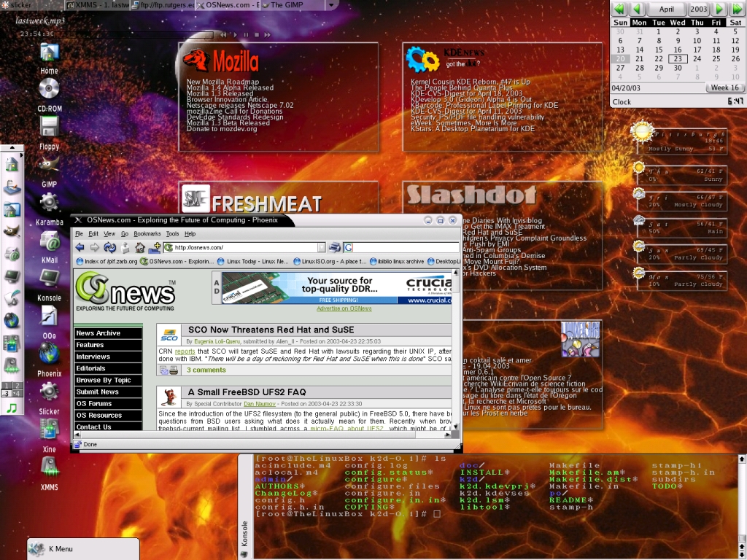Image resolution: width=747 pixels, height=560 pixels.
Task: Click the globe icon in slicker side panel
Action: point(12,321)
